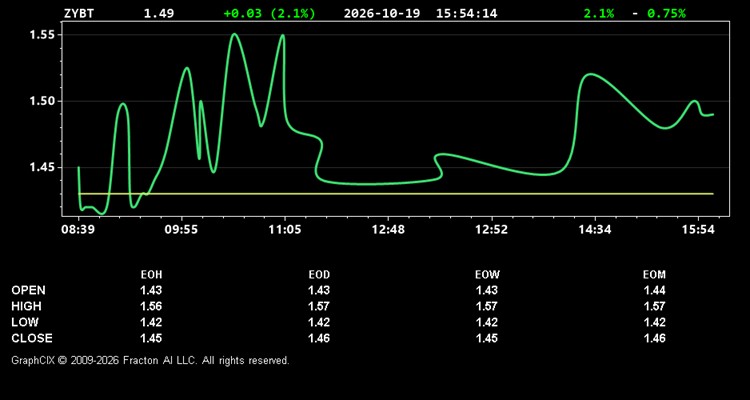Select the 11:05 time axis label
Image resolution: width=750 pixels, height=400 pixels.
coord(285,229)
